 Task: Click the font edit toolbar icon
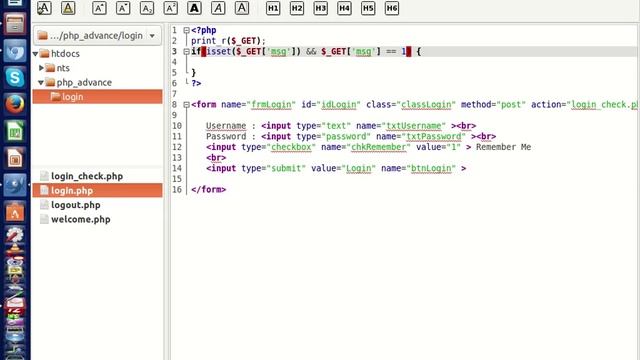(44, 8)
